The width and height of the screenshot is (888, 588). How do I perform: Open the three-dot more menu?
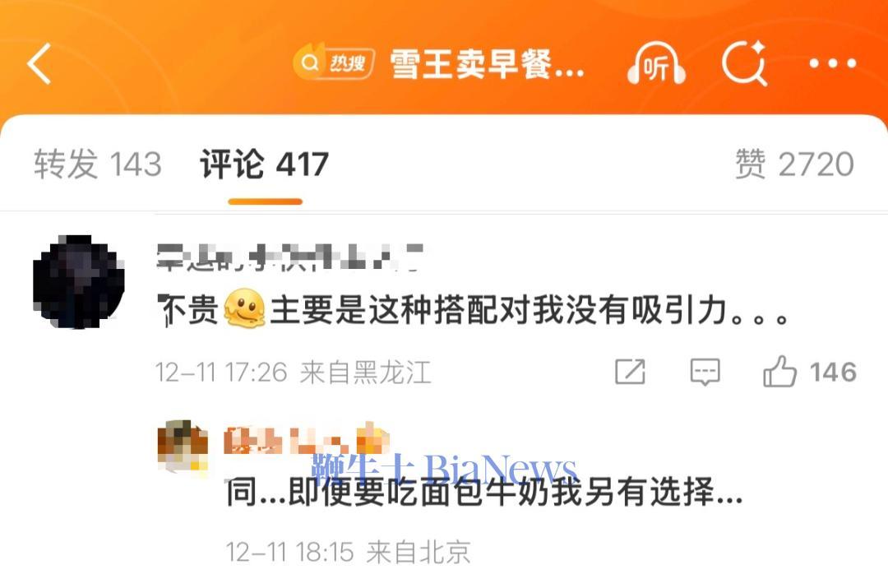832,63
